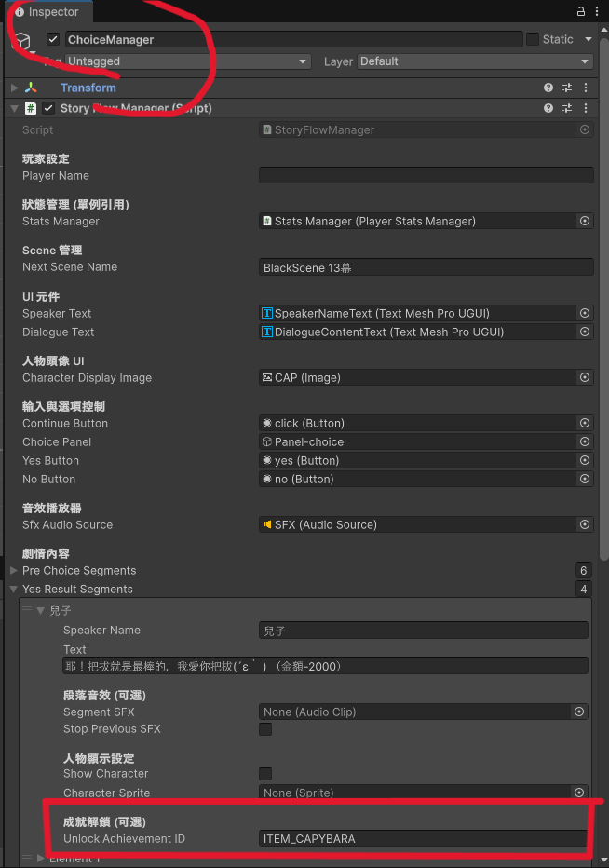Click the 'Character Display Image' label
The image size is (609, 868).
coord(87,377)
